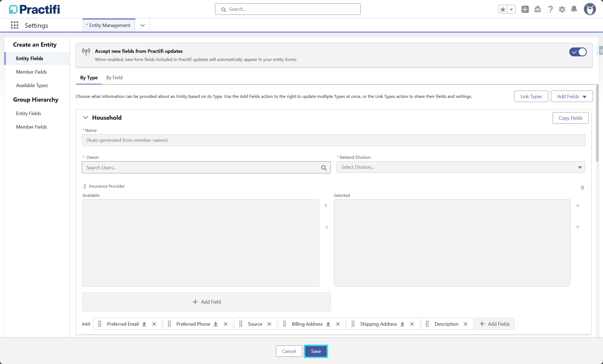Remove the Source chip
Viewport: 603px width, 364px height.
269,324
